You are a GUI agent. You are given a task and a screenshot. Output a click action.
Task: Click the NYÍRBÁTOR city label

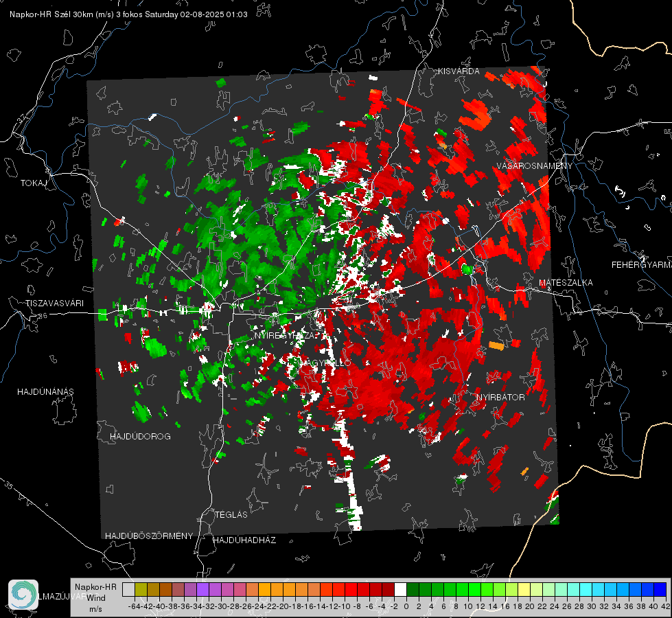coord(500,398)
